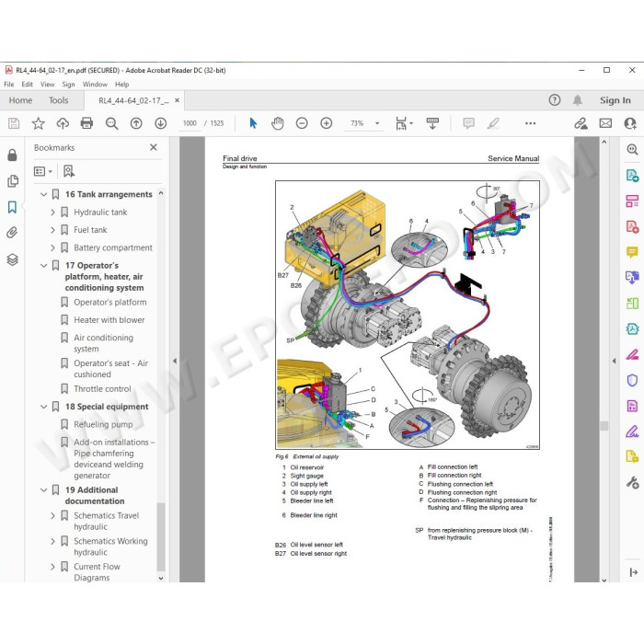This screenshot has width=644, height=644.
Task: Activate the Hand pan tool
Action: pyautogui.click(x=278, y=123)
